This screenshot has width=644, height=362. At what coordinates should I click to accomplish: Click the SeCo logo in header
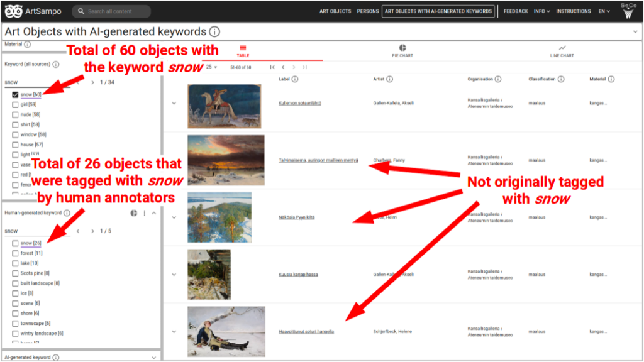pos(628,11)
